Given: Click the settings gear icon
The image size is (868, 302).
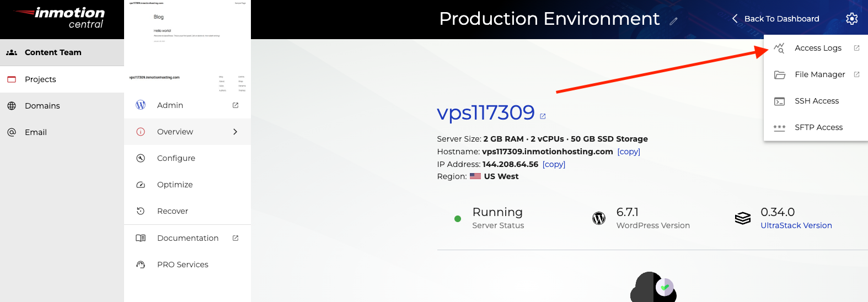Looking at the screenshot, I should 851,19.
